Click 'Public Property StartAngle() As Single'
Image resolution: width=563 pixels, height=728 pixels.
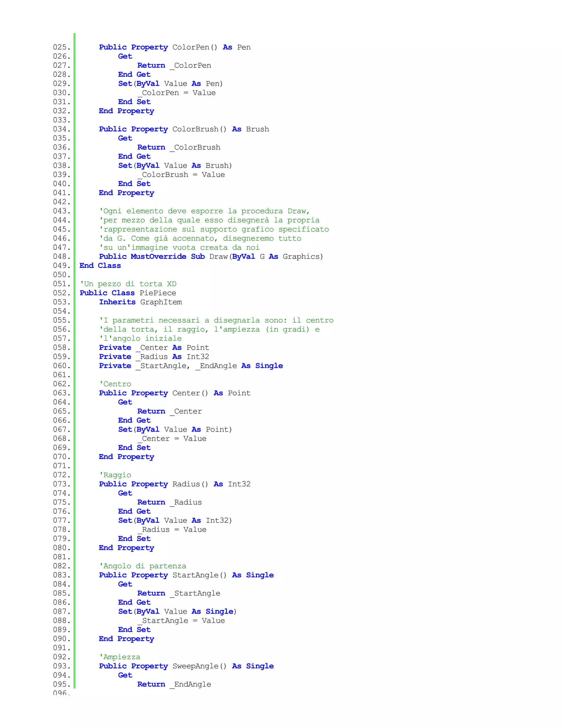[186, 575]
